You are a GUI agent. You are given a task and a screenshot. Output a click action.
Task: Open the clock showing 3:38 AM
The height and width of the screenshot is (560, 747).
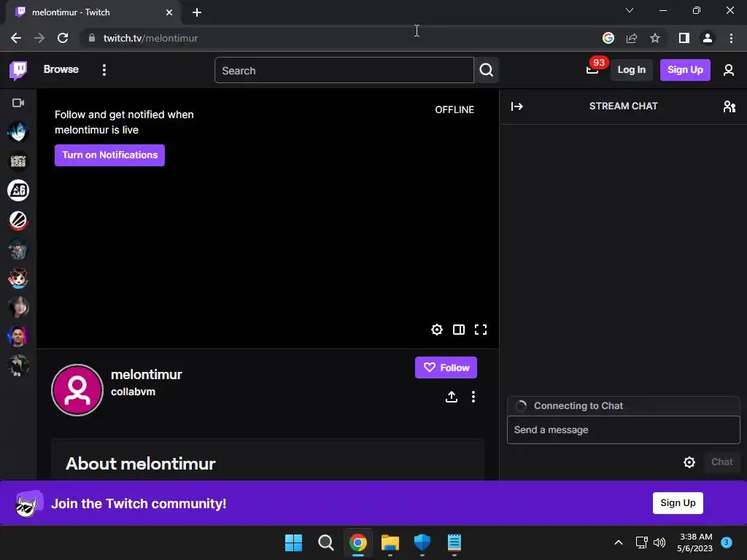[695, 542]
